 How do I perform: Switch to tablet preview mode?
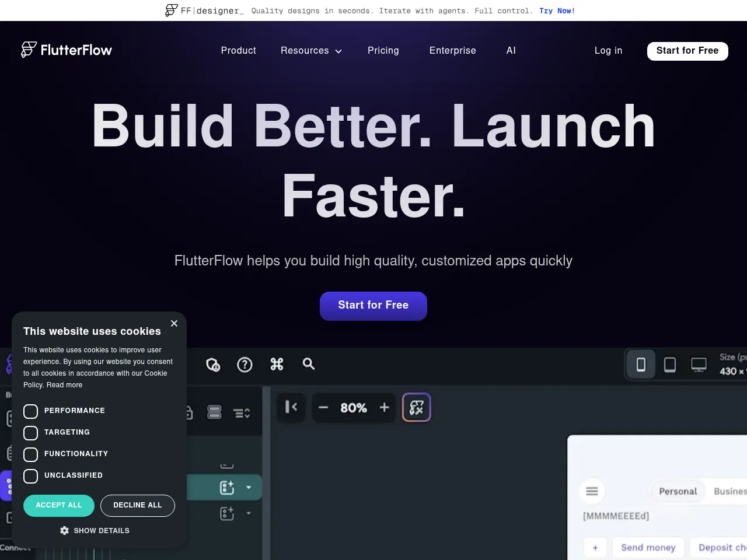[670, 364]
